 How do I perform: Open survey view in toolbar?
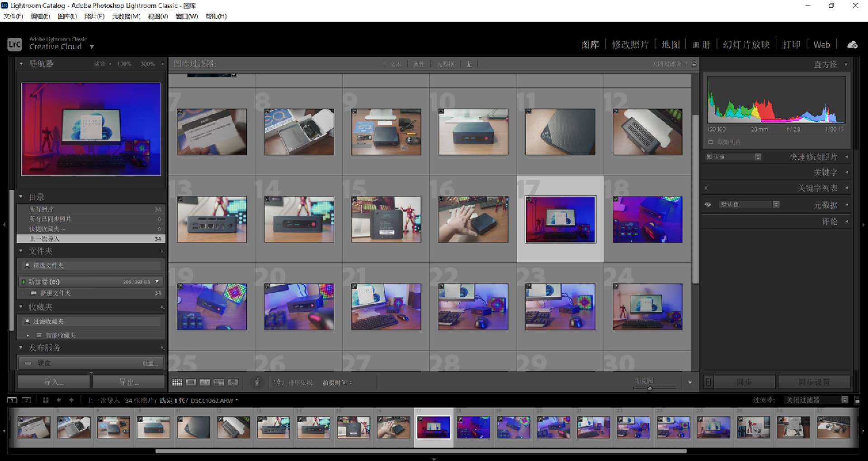219,382
